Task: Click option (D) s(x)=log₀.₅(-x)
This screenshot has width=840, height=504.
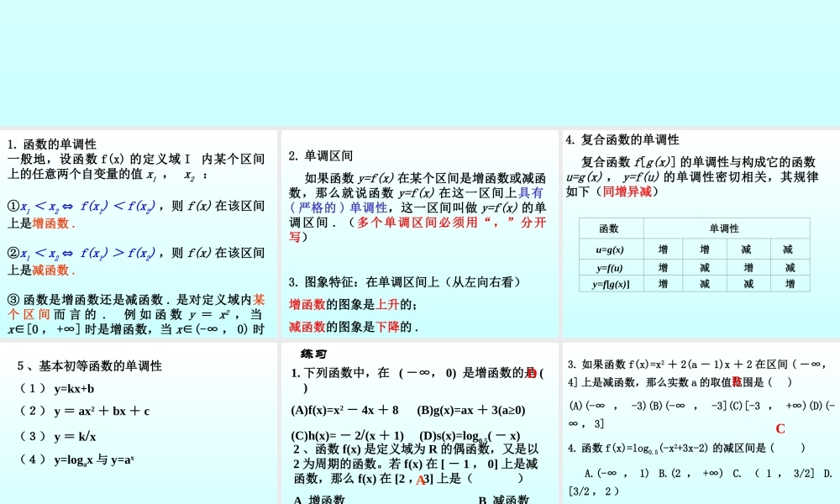Action: pos(470,436)
